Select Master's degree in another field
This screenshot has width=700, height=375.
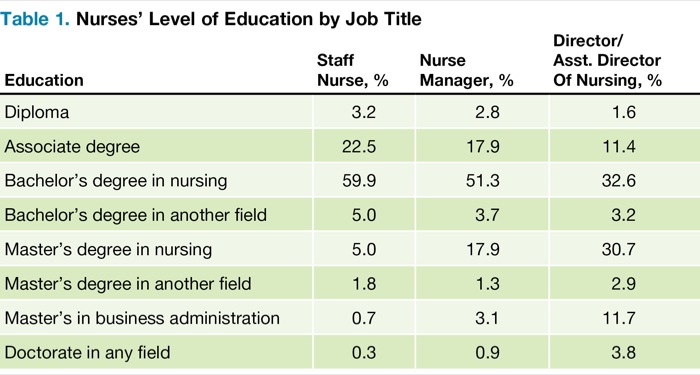tap(128, 284)
